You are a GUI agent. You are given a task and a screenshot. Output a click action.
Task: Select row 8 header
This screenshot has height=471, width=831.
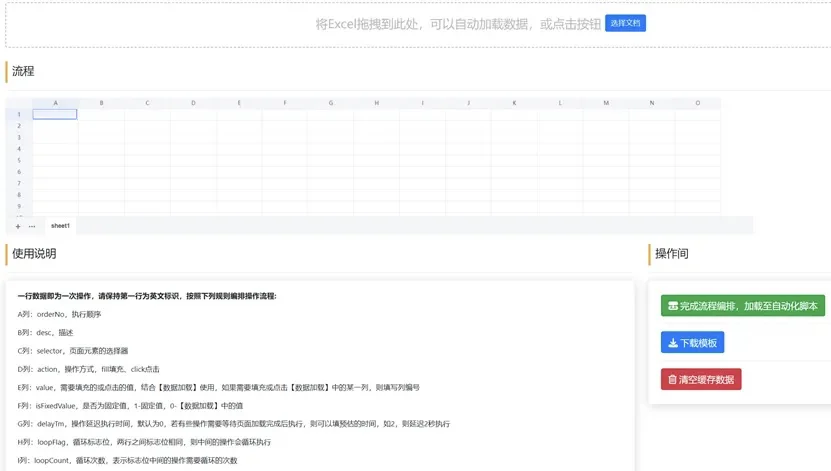click(x=19, y=195)
